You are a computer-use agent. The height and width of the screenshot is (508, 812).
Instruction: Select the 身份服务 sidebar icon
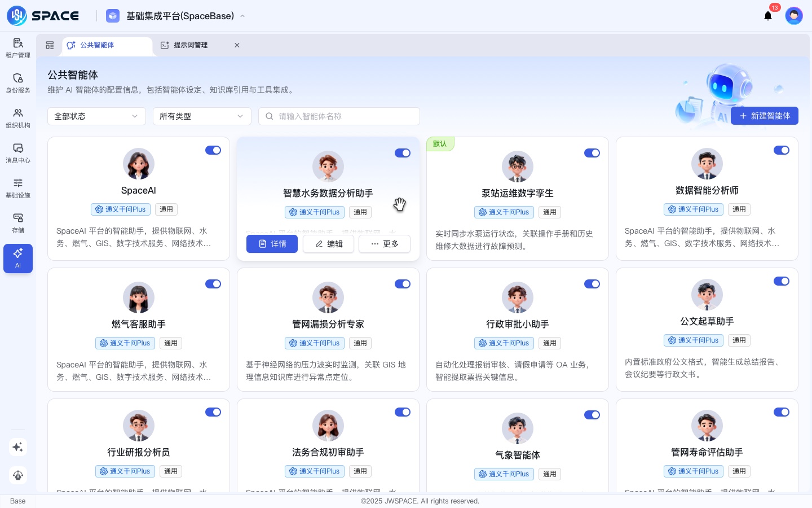pos(18,83)
